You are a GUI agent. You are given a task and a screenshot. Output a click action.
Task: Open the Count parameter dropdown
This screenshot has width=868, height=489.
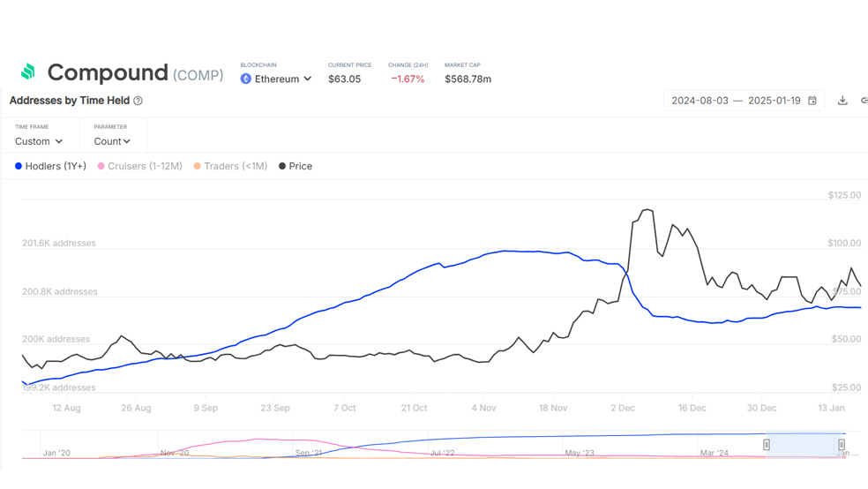tap(112, 141)
